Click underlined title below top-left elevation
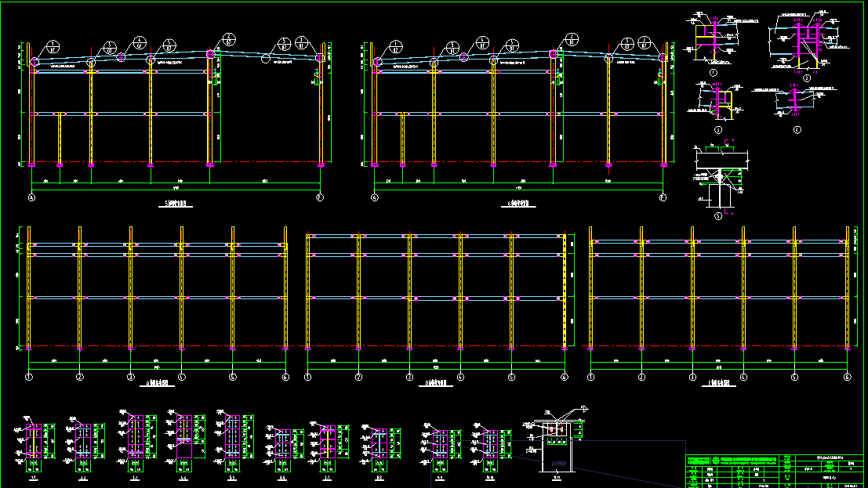The width and height of the screenshot is (868, 488). click(176, 204)
